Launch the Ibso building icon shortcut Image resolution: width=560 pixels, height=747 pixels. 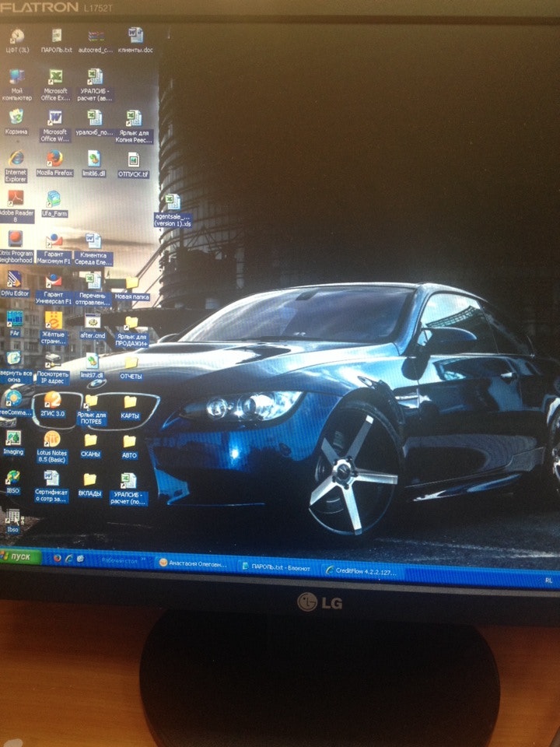[x=12, y=521]
